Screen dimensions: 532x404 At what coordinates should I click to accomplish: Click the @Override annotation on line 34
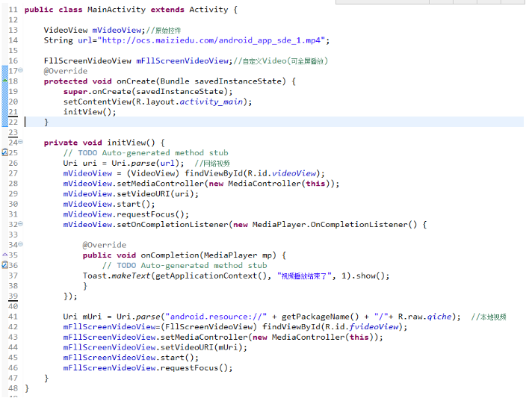104,245
